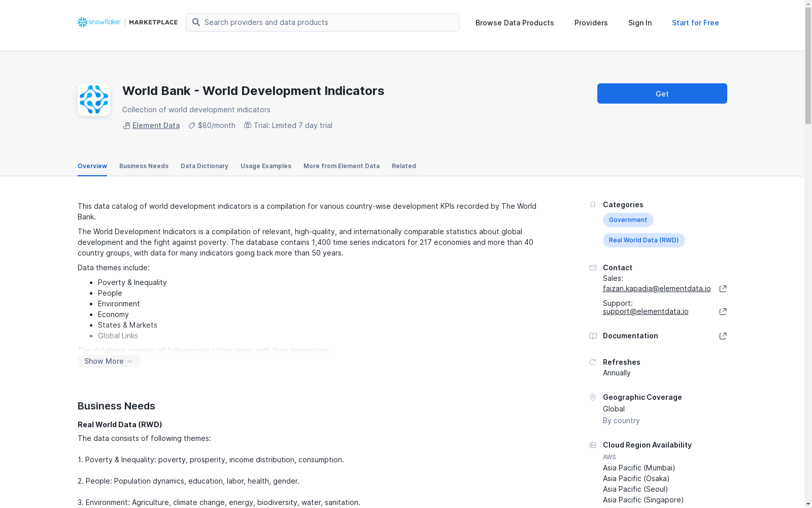
Task: Click the 'Poverty & Inequality' bullet item
Action: pyautogui.click(x=132, y=282)
